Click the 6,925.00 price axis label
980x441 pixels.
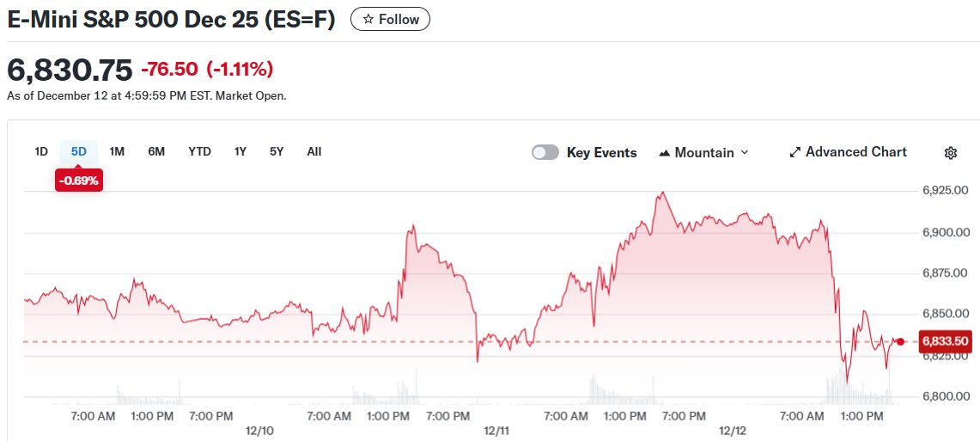coord(947,190)
